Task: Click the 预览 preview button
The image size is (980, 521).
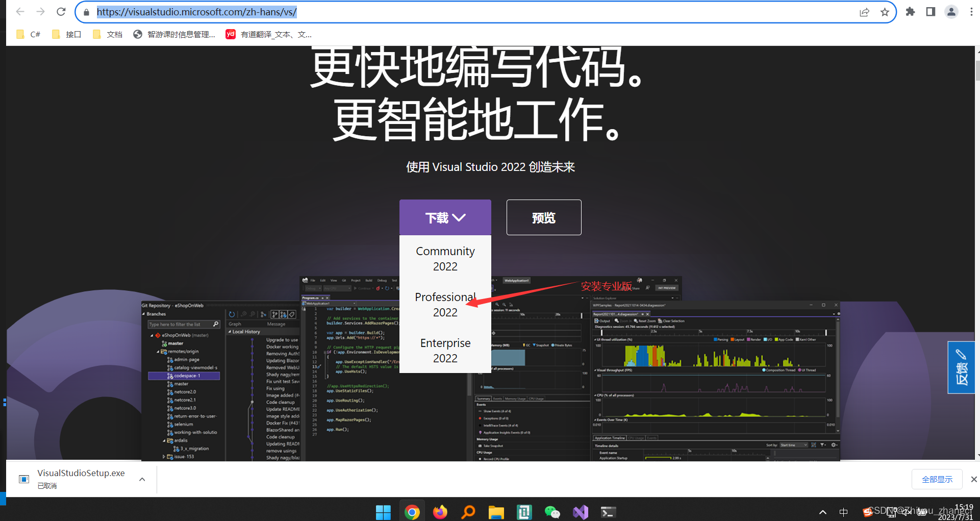Action: pos(543,217)
